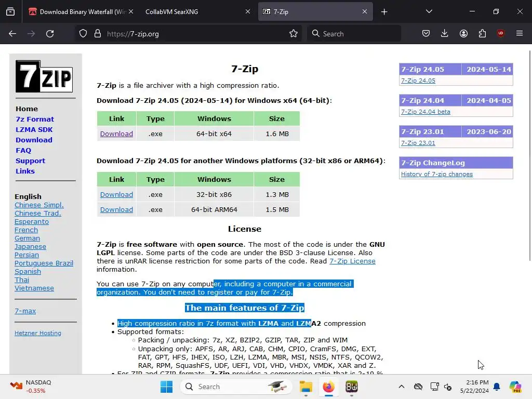Image resolution: width=532 pixels, height=399 pixels.
Task: Click the Firefox Search box
Action: click(354, 34)
